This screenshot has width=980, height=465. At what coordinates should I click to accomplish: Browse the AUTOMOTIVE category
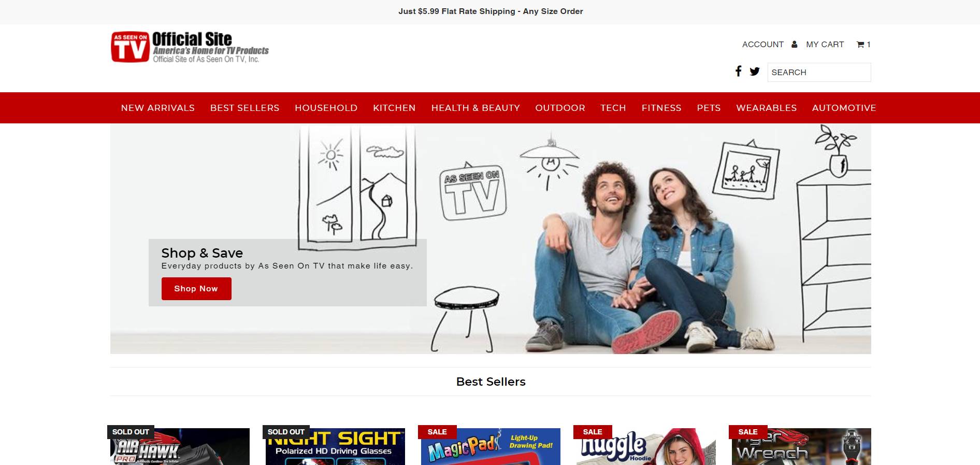[x=844, y=108]
